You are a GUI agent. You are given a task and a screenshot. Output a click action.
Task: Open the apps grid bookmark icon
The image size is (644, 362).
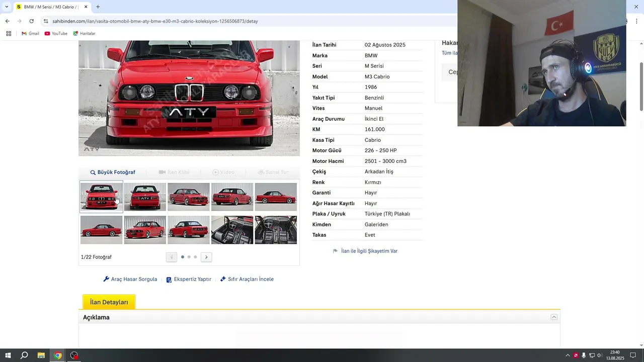pos(9,34)
